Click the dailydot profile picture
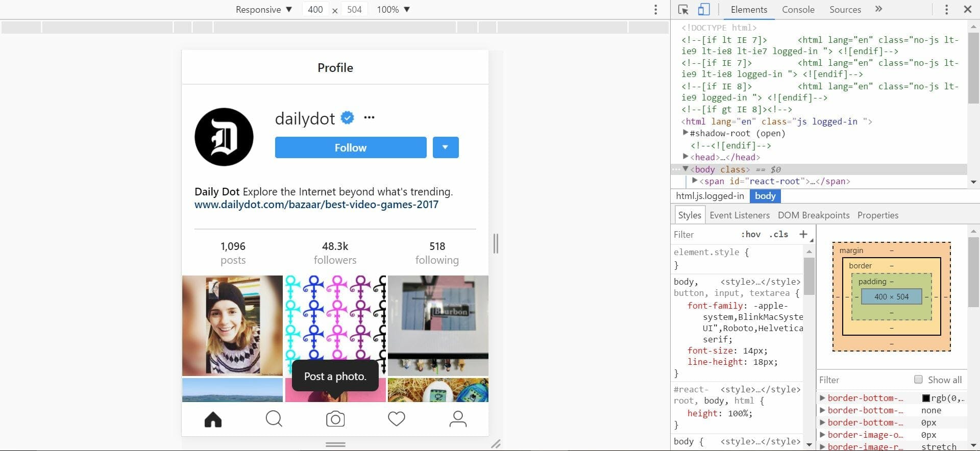 [x=224, y=137]
